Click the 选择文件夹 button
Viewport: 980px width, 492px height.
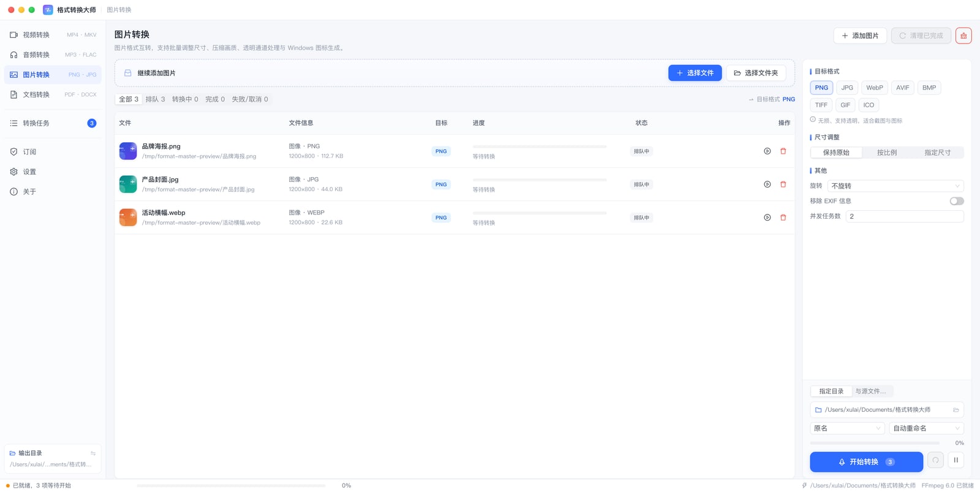(756, 73)
